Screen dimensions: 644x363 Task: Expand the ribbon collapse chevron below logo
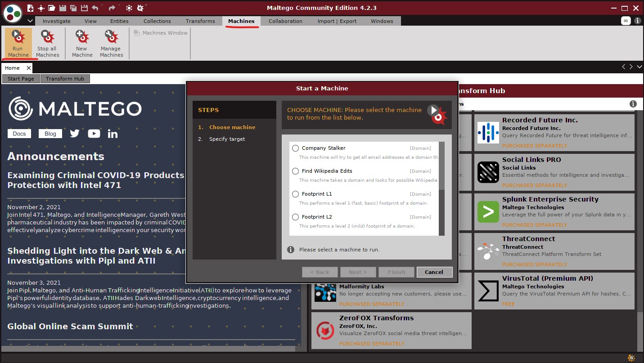click(x=30, y=21)
